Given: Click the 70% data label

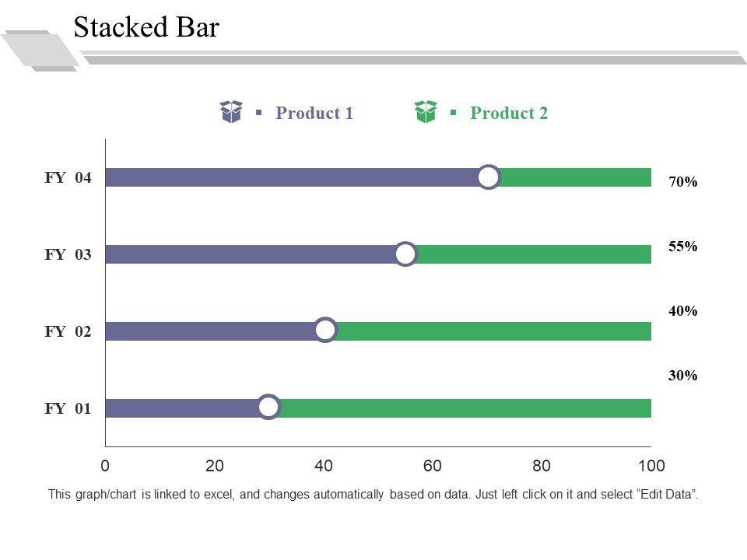Looking at the screenshot, I should [682, 183].
